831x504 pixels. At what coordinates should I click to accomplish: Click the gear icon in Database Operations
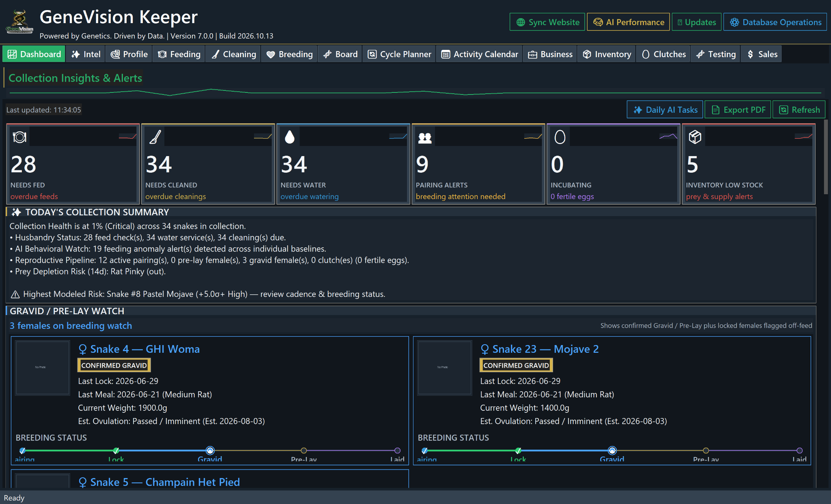point(734,22)
